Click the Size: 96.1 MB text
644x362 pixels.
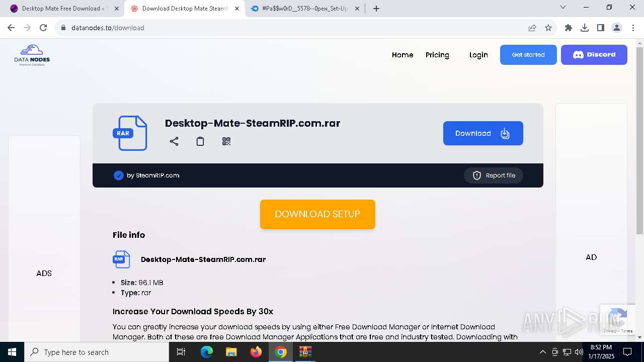pos(142,283)
